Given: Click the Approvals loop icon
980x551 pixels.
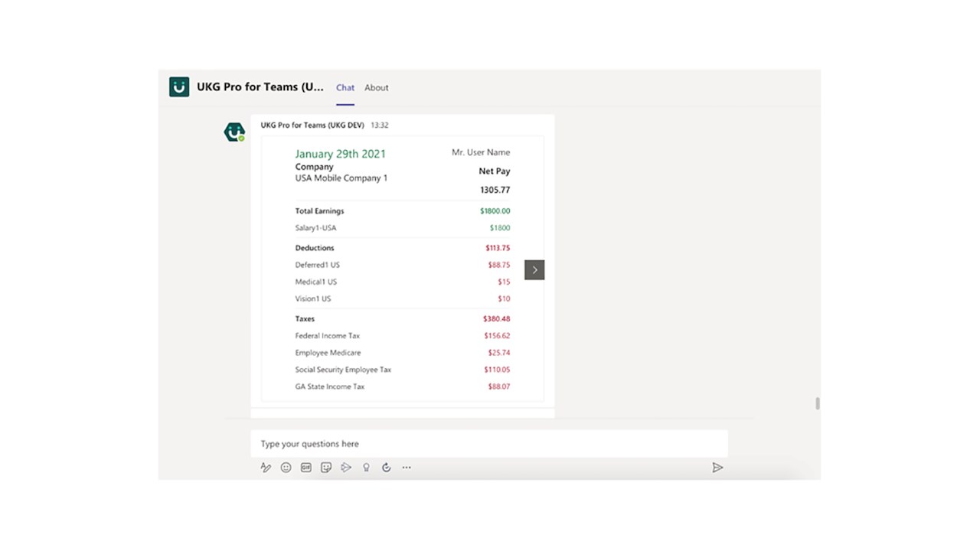Looking at the screenshot, I should tap(387, 468).
